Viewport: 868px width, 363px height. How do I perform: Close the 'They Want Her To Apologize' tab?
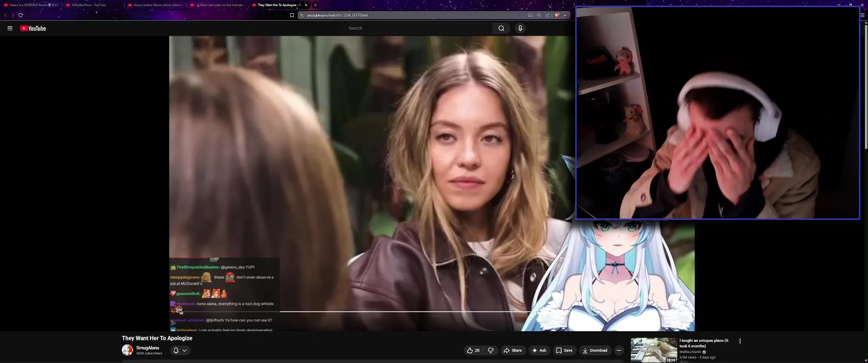tap(306, 5)
